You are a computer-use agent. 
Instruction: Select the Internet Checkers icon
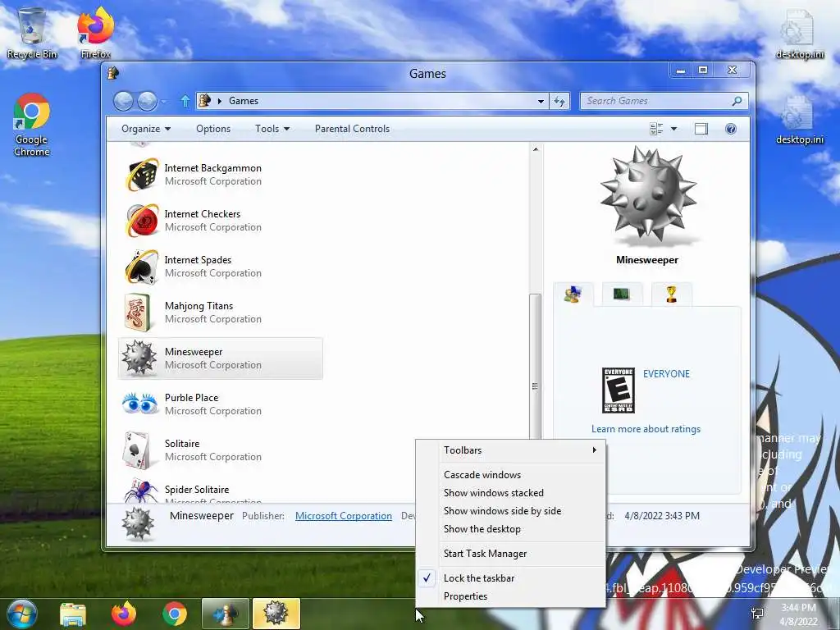[x=142, y=220]
